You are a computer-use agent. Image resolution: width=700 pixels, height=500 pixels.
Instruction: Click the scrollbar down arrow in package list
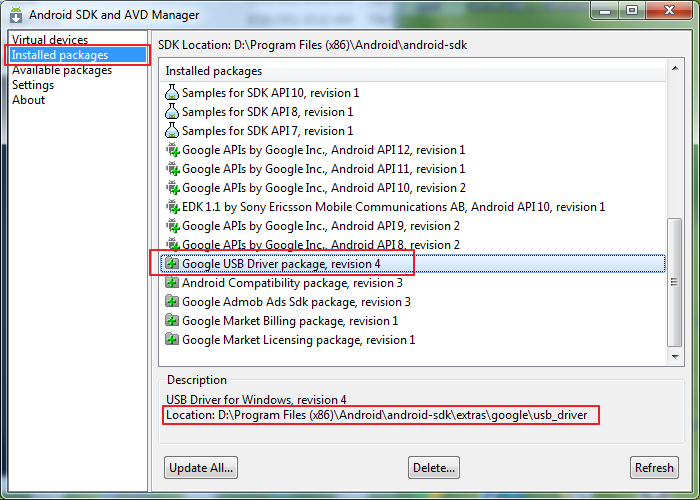675,356
